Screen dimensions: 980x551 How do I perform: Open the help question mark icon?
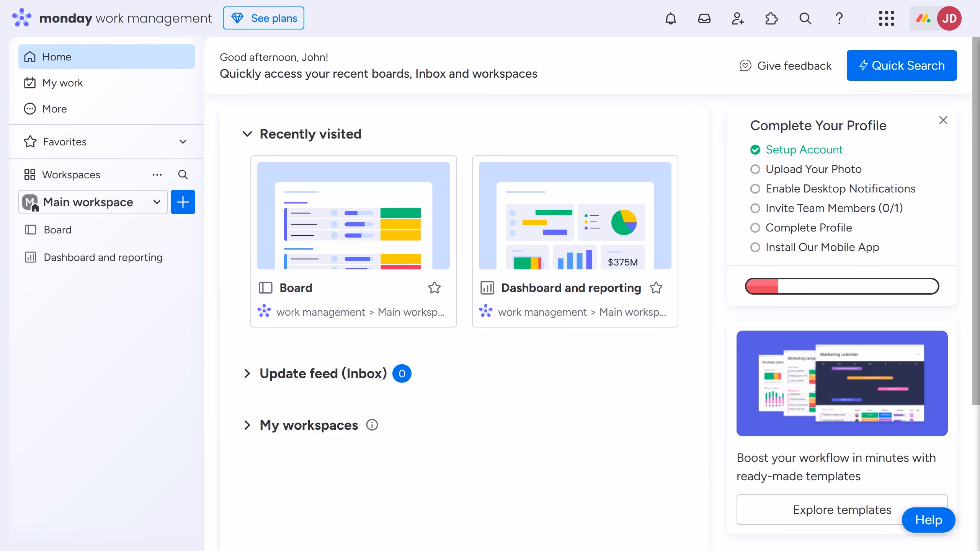pyautogui.click(x=839, y=18)
